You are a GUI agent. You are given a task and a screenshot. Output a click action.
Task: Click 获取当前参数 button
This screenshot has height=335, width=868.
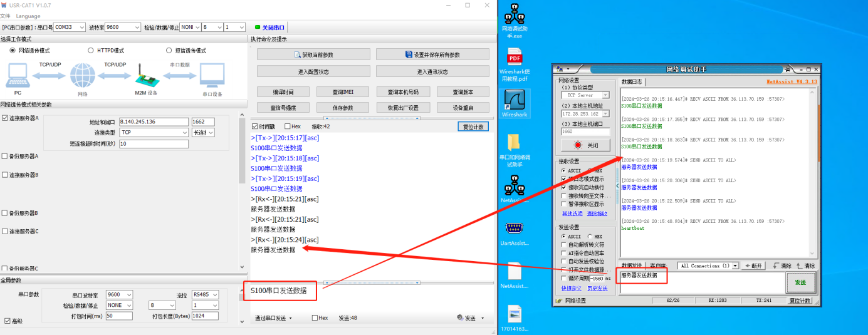[313, 54]
